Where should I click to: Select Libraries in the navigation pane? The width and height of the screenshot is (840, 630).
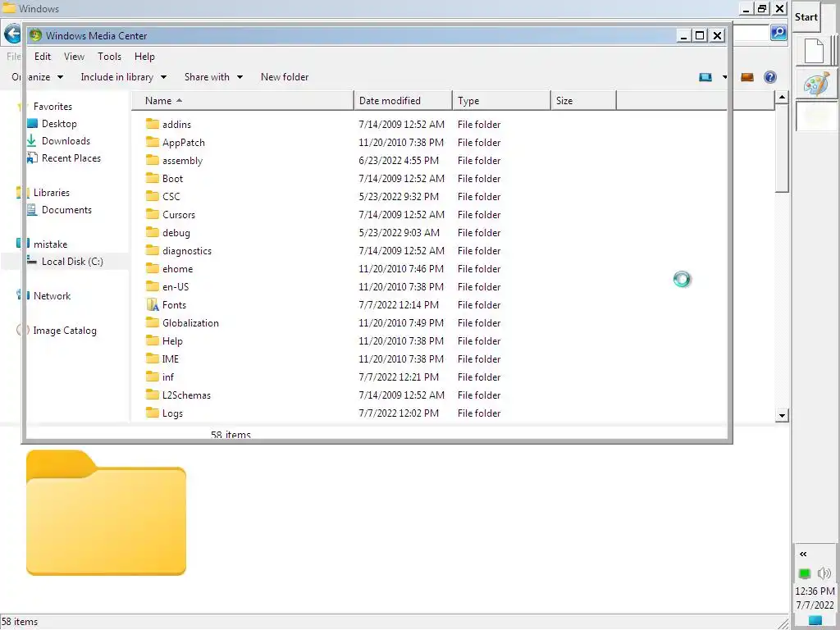tap(52, 192)
